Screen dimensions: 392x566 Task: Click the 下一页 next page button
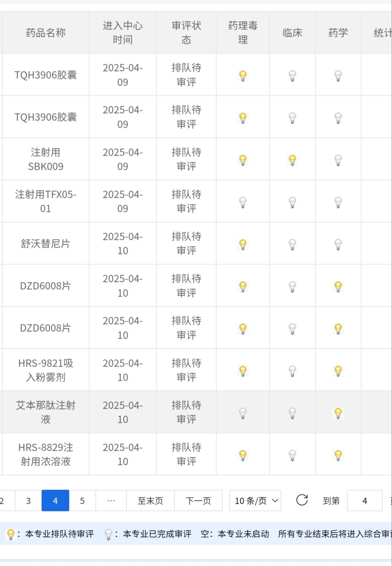point(198,501)
